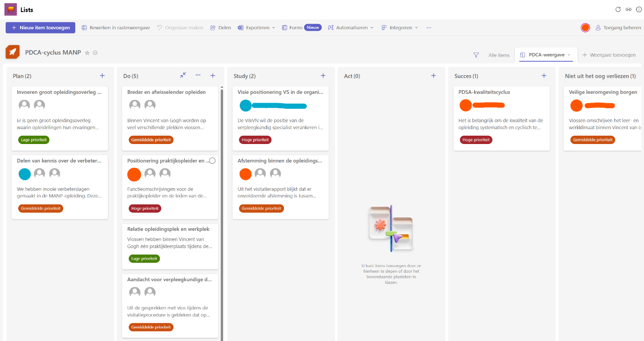Open the Afstemming binnen de opleidings card
Viewport: 644px width, 341px height.
tap(280, 187)
